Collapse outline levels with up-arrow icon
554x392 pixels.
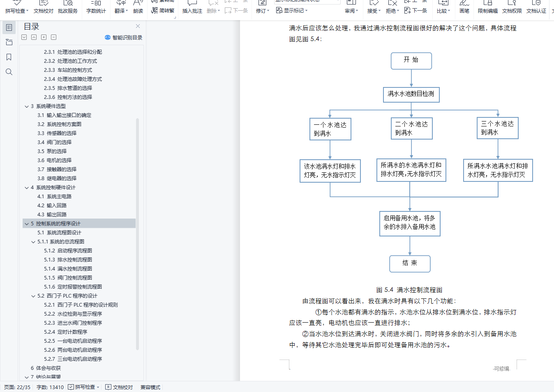[x=34, y=37]
